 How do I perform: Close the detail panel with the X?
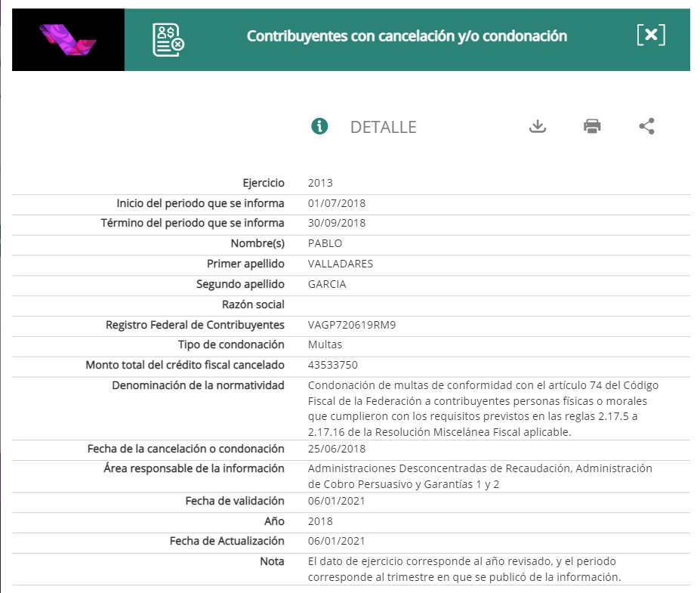651,36
